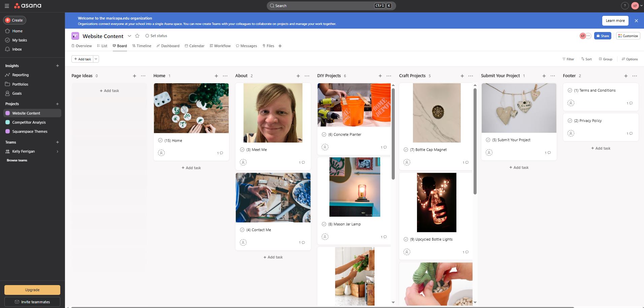Expand project actions chevron beside Website Content title
This screenshot has height=308, width=644.
tap(129, 36)
